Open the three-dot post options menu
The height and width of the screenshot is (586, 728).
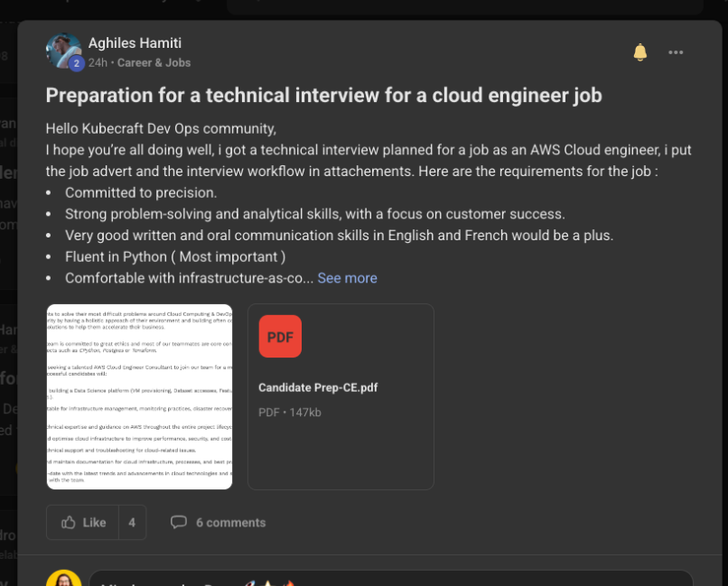(676, 52)
